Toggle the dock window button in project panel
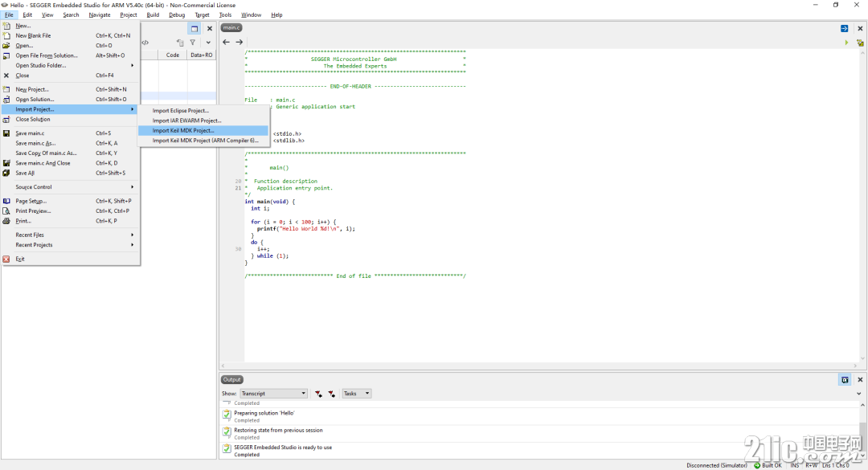The height and width of the screenshot is (470, 868). coord(194,28)
